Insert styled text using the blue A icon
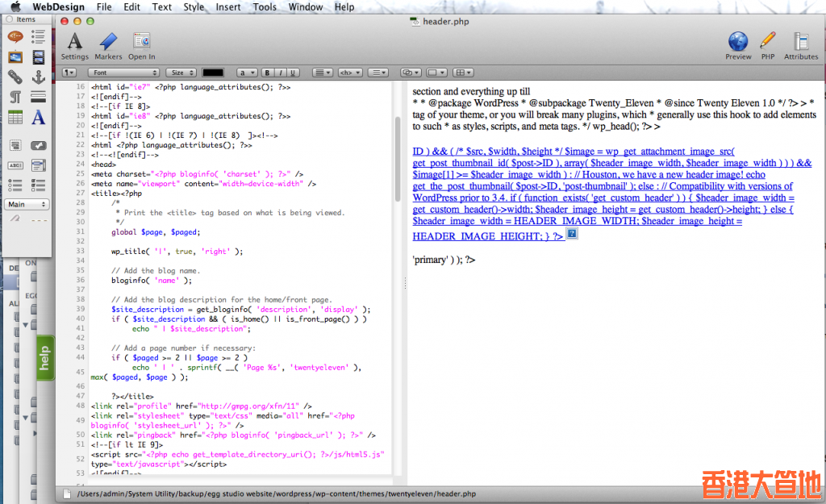 pyautogui.click(x=38, y=118)
